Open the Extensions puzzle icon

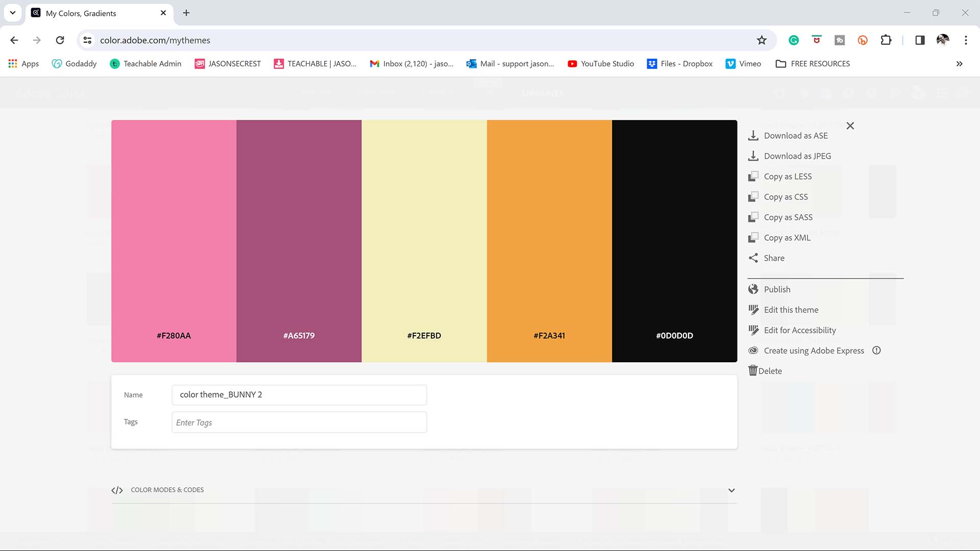pos(886,40)
